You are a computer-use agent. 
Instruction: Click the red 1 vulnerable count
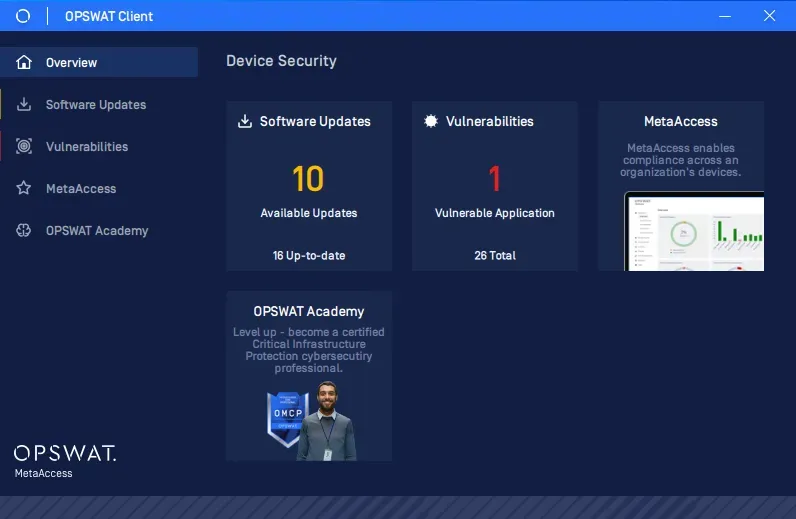[x=494, y=179]
